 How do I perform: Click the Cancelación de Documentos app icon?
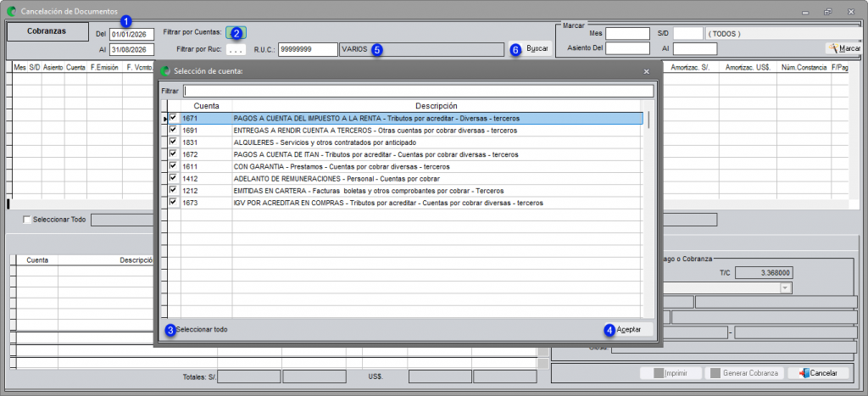(11, 11)
